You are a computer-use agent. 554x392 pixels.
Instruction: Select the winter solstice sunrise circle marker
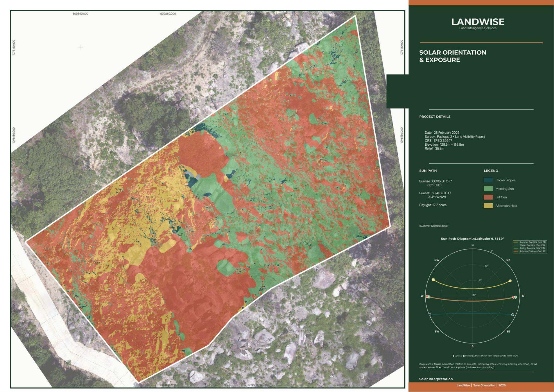[513, 315]
